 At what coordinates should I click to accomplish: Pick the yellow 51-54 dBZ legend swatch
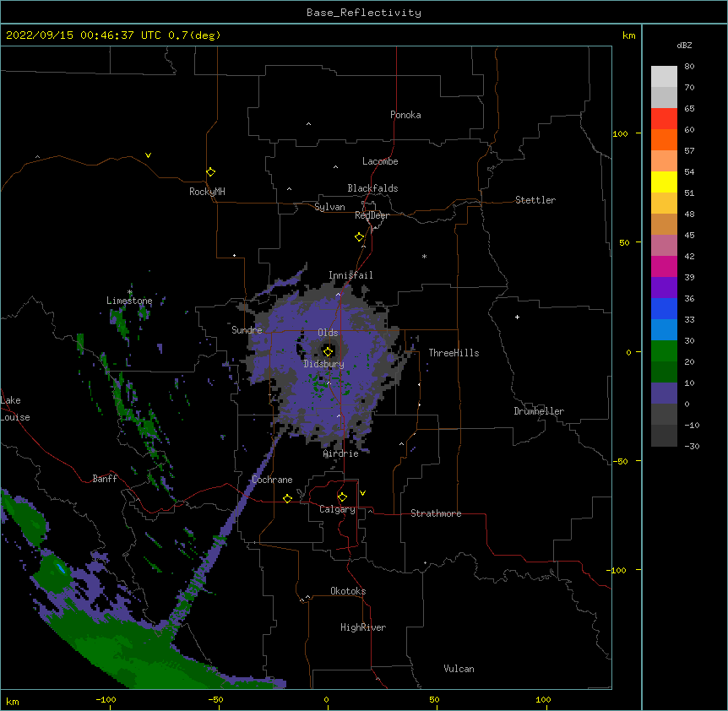tap(664, 182)
